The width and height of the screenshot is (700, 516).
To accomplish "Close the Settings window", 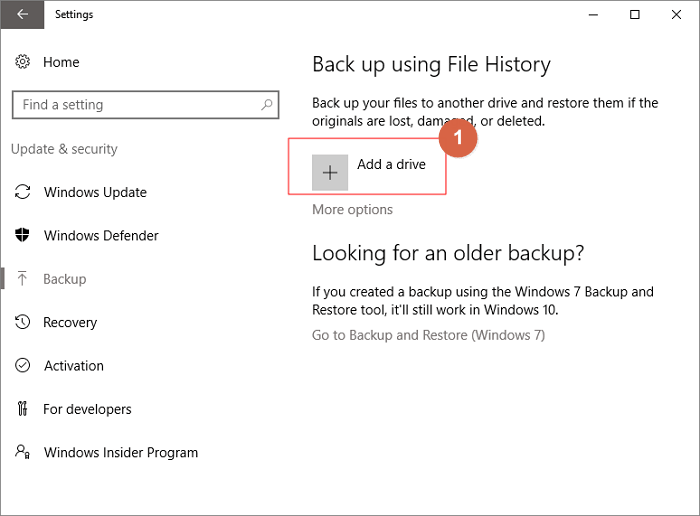I will 676,15.
